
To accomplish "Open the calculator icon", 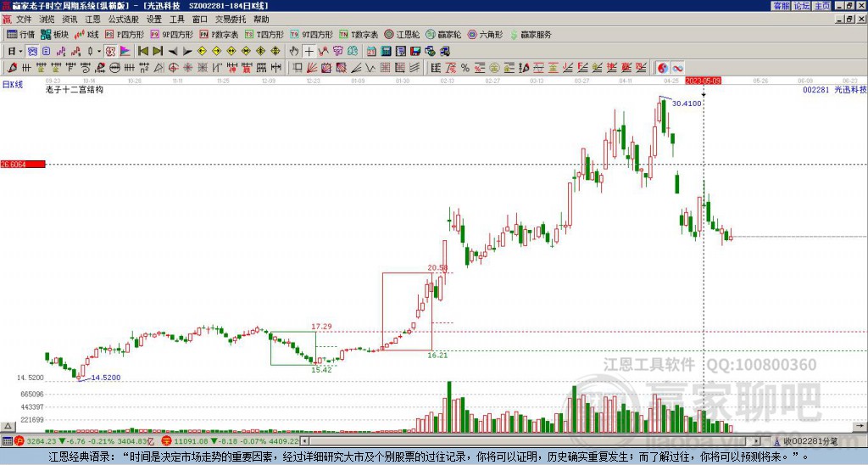I will tap(387, 52).
